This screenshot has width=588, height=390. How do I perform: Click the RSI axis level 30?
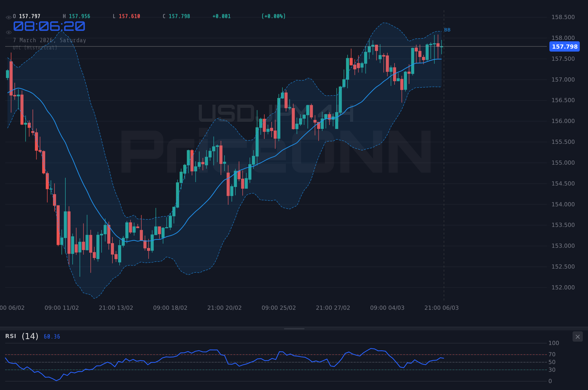[552, 370]
